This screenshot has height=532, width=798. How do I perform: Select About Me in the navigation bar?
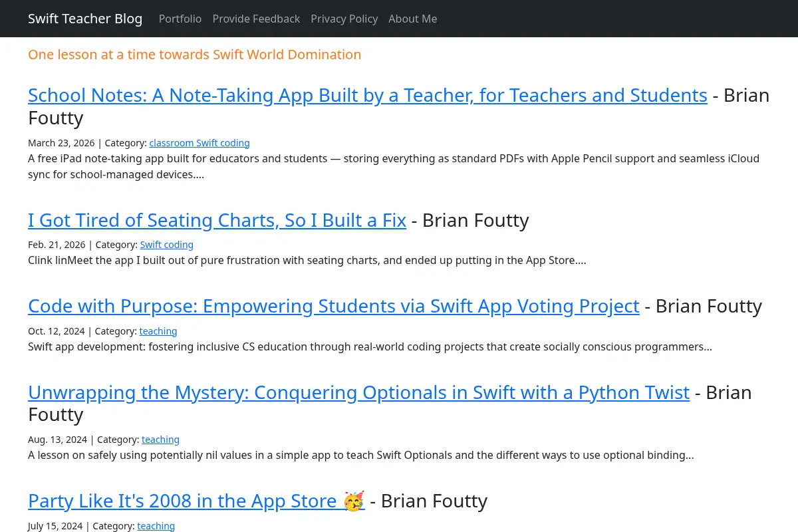413,19
